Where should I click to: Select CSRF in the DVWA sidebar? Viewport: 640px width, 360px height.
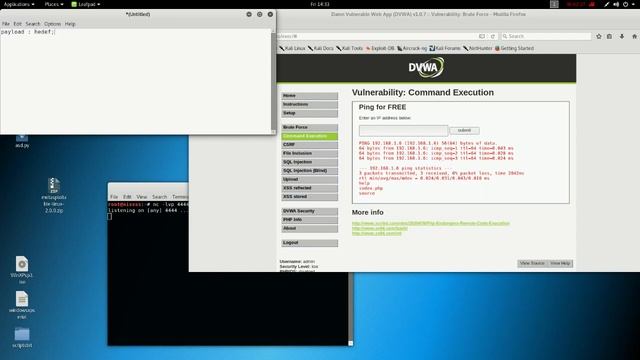tap(309, 144)
